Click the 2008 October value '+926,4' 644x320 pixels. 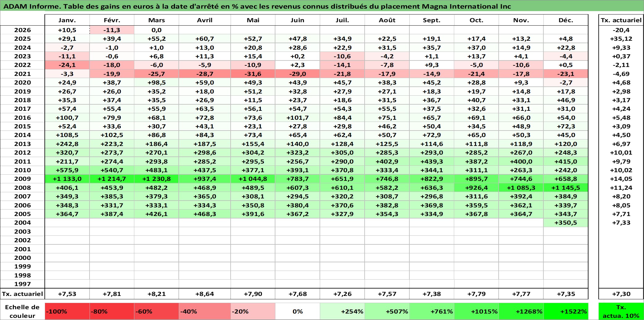(x=476, y=188)
